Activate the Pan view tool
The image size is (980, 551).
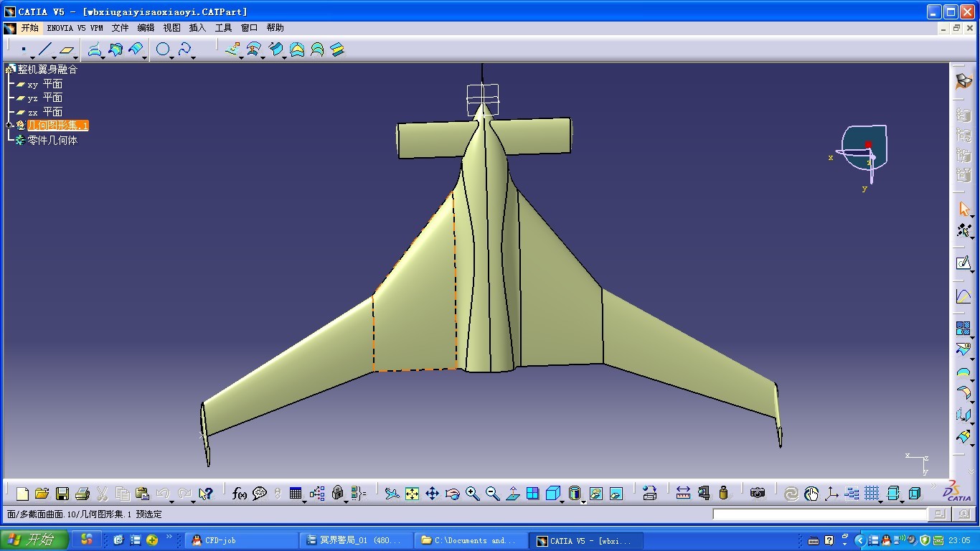(432, 494)
